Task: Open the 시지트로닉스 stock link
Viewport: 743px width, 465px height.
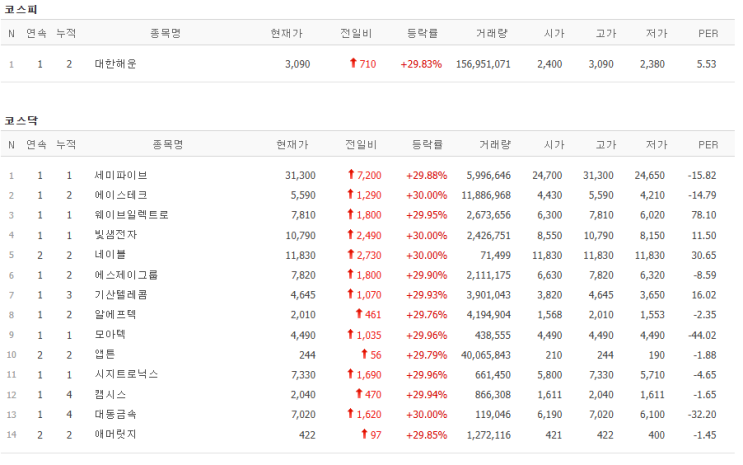Action: pos(126,374)
